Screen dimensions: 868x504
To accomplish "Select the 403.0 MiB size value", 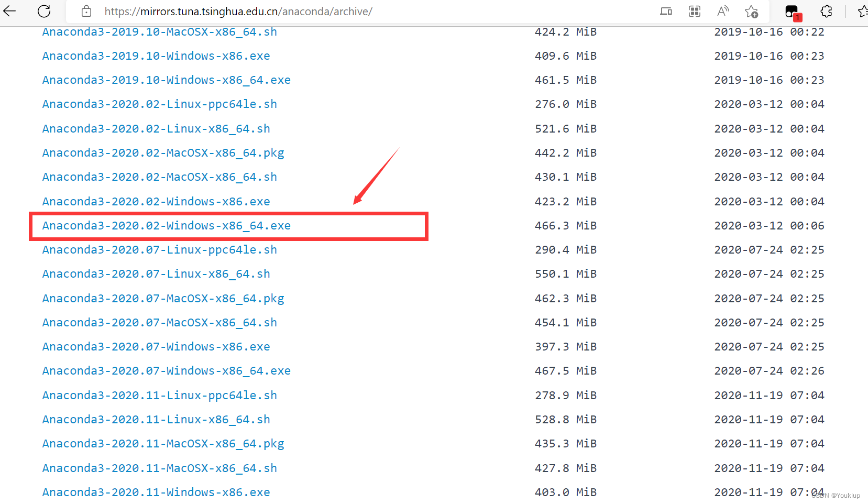I will pos(566,492).
